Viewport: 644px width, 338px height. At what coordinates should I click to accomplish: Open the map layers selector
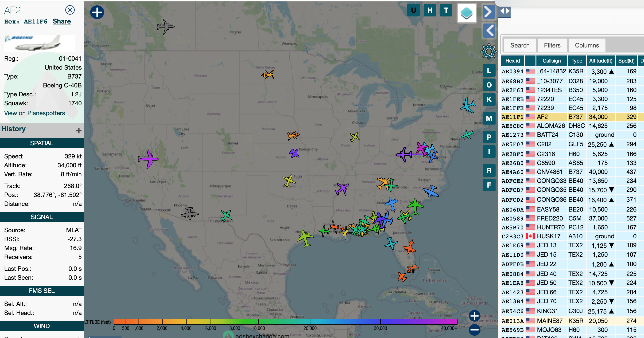pyautogui.click(x=466, y=13)
